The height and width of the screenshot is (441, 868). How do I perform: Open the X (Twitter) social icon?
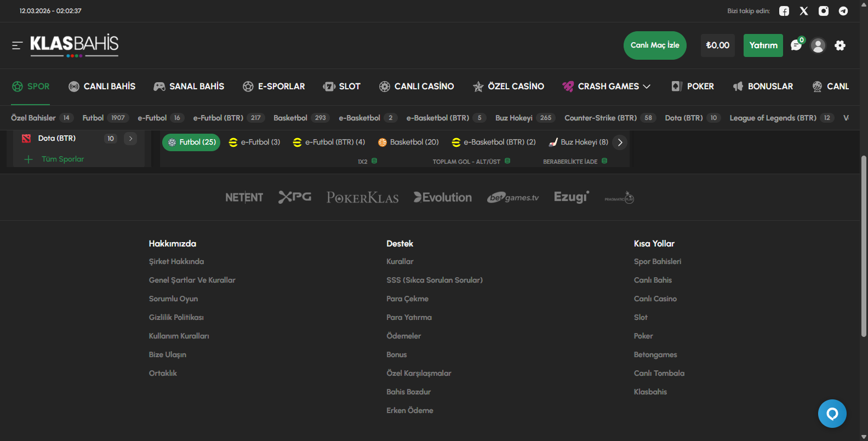pos(804,11)
